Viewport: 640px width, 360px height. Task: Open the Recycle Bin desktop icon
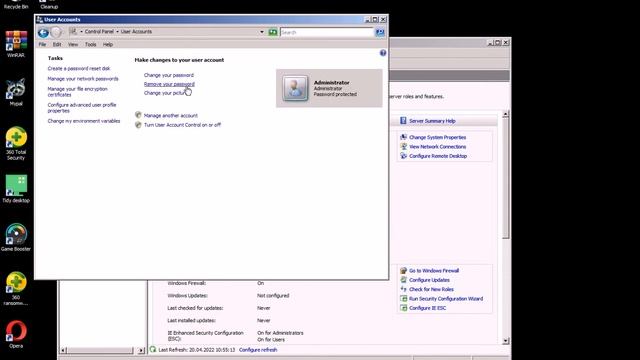pyautogui.click(x=16, y=5)
